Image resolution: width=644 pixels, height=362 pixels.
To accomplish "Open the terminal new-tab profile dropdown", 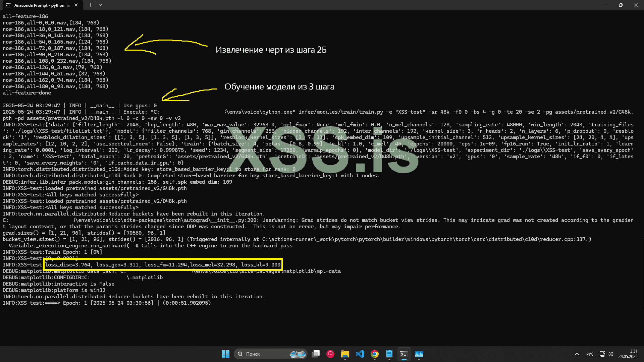I will (x=100, y=5).
